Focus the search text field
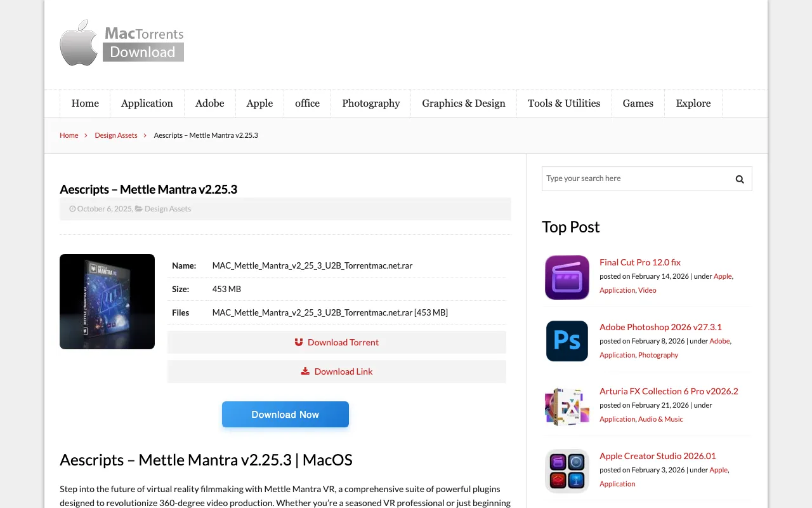The height and width of the screenshot is (508, 812). [634, 179]
